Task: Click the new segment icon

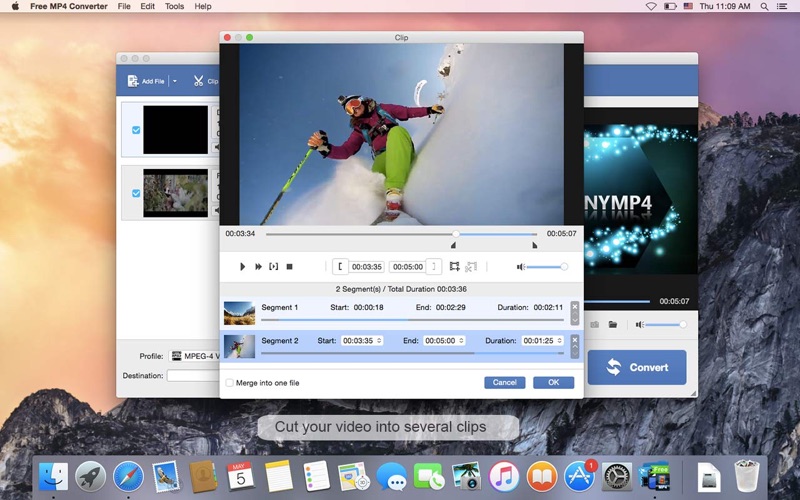Action: pos(454,266)
